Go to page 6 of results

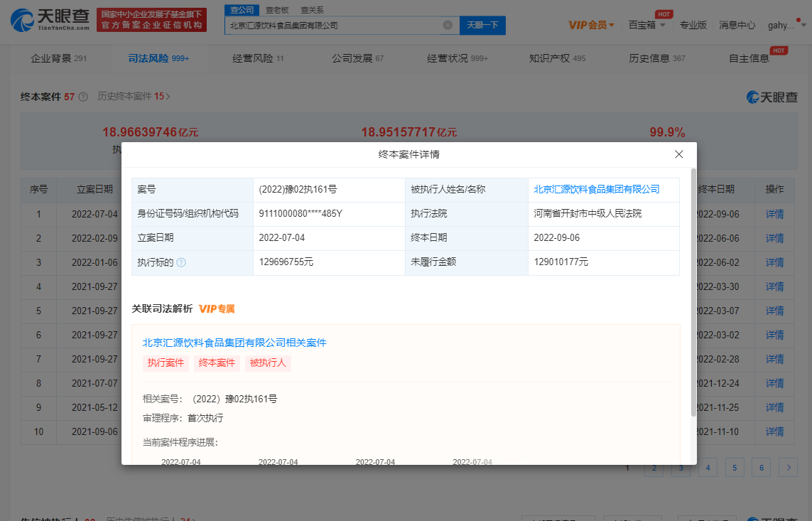[x=762, y=468]
